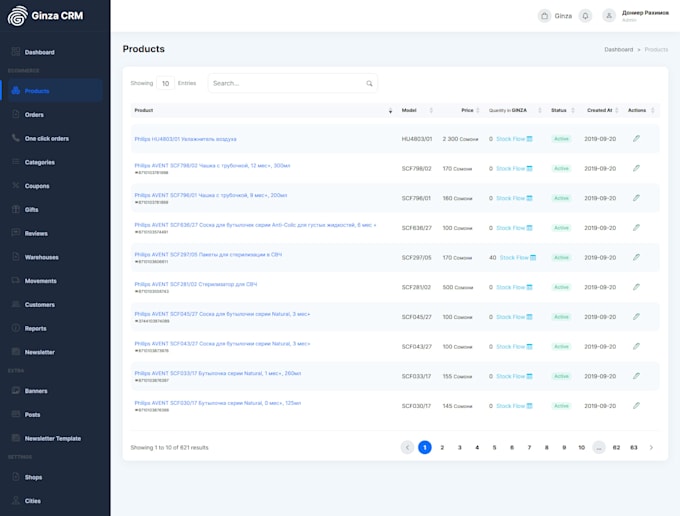The height and width of the screenshot is (516, 680).
Task: Click the pagination ellipsis button
Action: (x=599, y=447)
